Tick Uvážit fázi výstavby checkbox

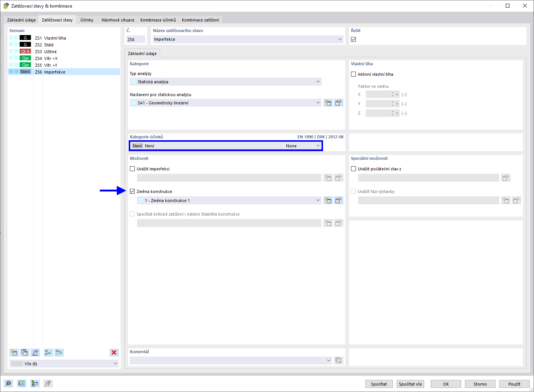point(354,191)
